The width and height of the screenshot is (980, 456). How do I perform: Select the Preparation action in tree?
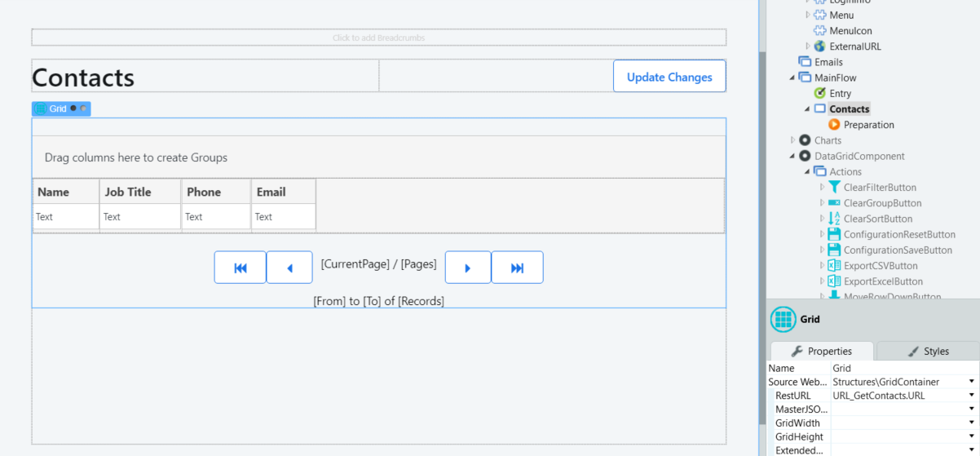tap(868, 125)
